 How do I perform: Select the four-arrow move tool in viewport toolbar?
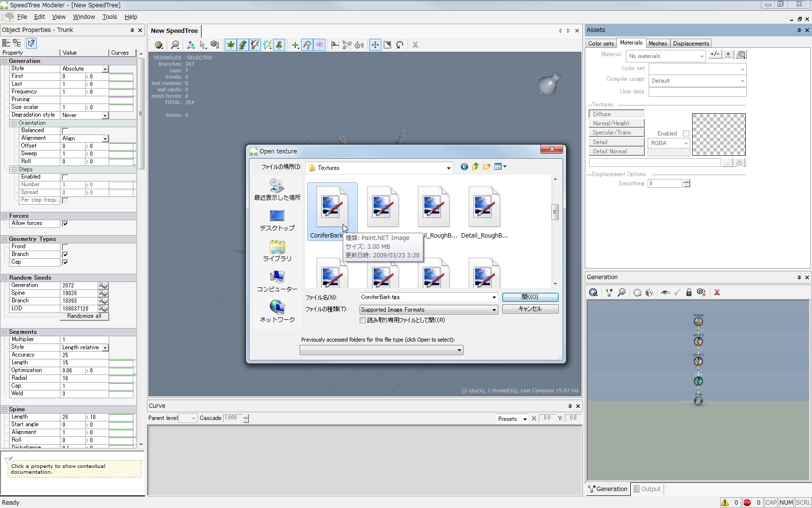[375, 45]
